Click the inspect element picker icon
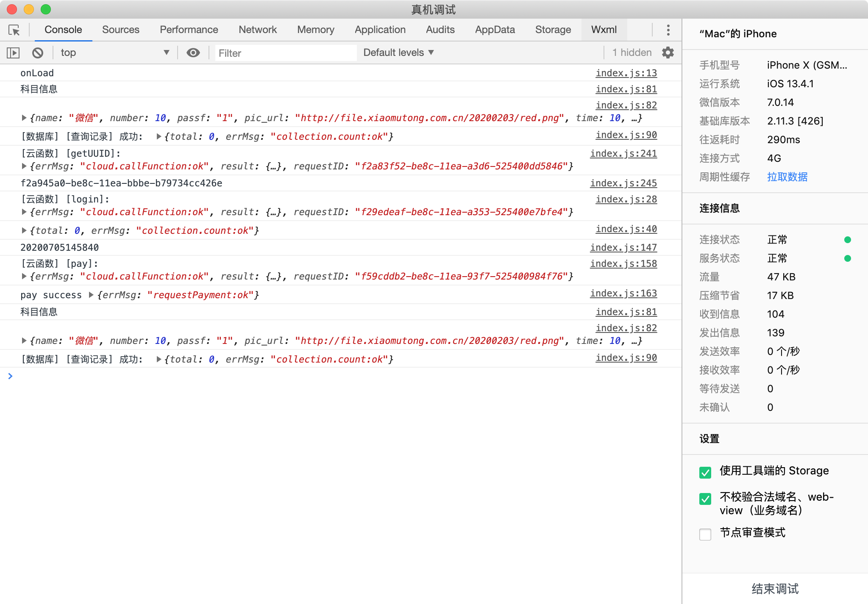The height and width of the screenshot is (604, 868). 14,30
